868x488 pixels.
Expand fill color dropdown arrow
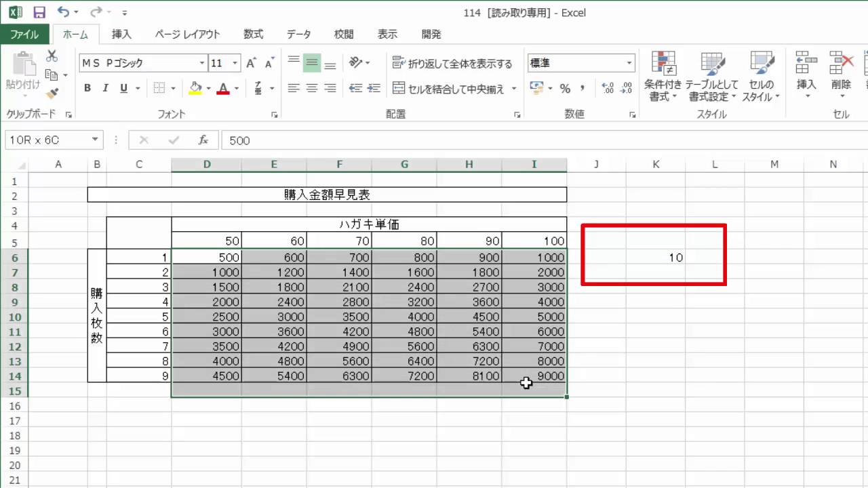208,88
